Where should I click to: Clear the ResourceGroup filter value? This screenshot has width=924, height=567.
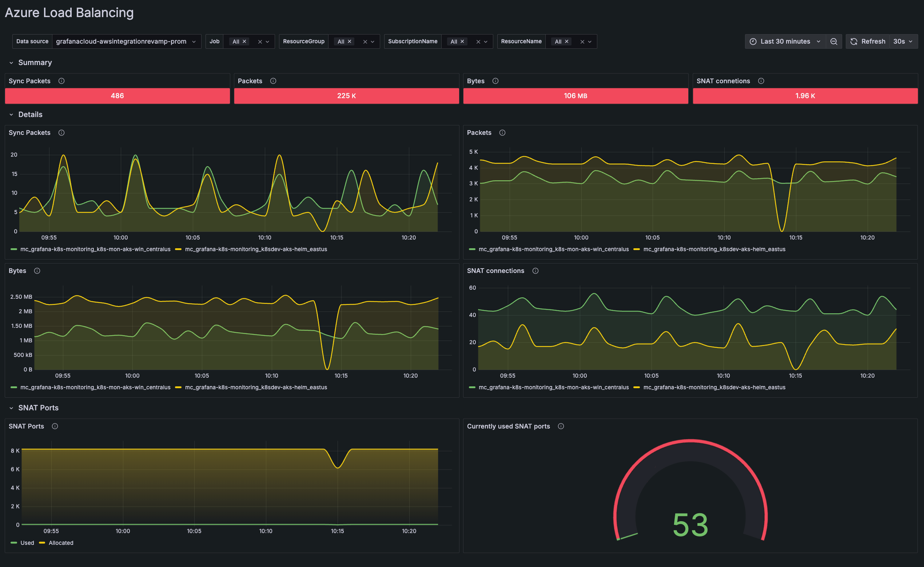[x=365, y=42]
